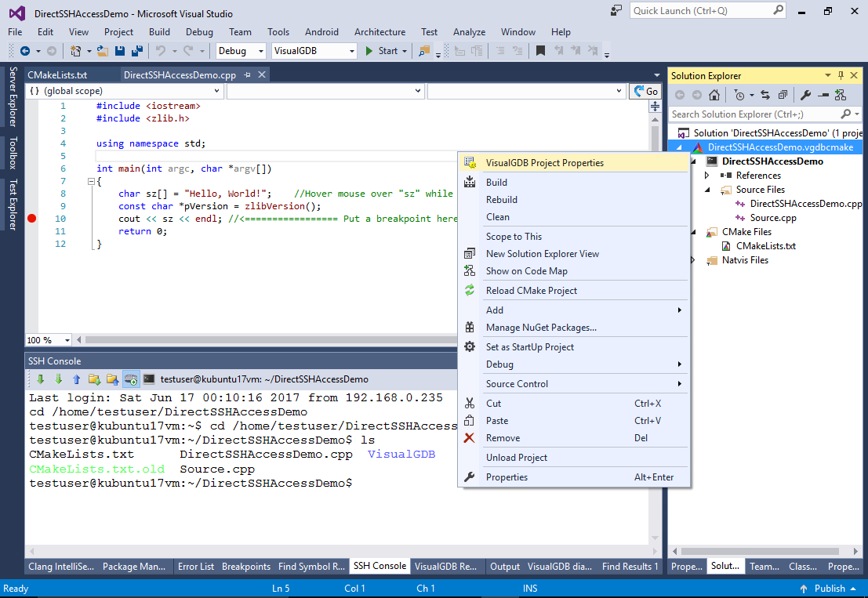Toggle auto-hide pin on Solution Explorer

point(841,75)
